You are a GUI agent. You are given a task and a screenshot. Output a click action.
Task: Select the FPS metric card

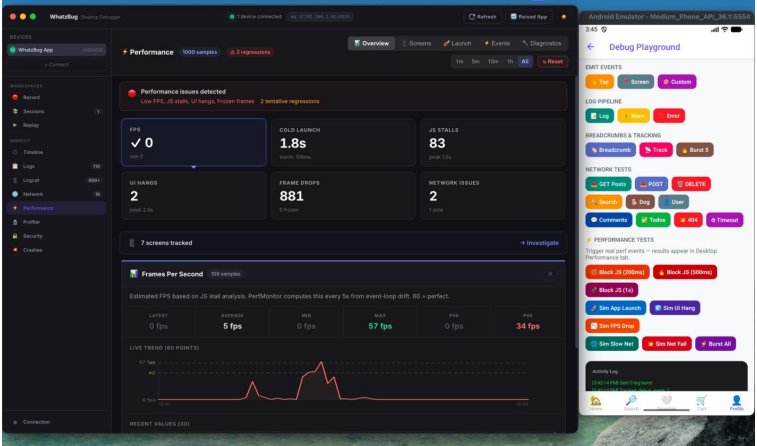click(x=194, y=142)
